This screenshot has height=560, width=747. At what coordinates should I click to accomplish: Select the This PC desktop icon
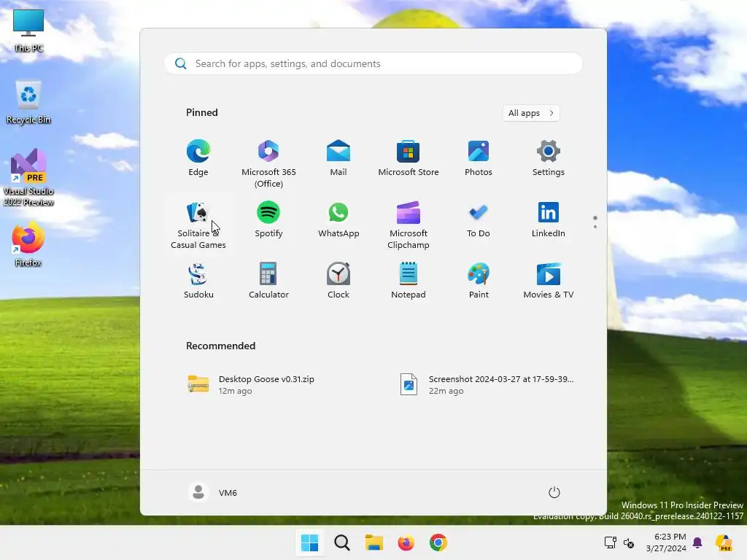pos(28,31)
